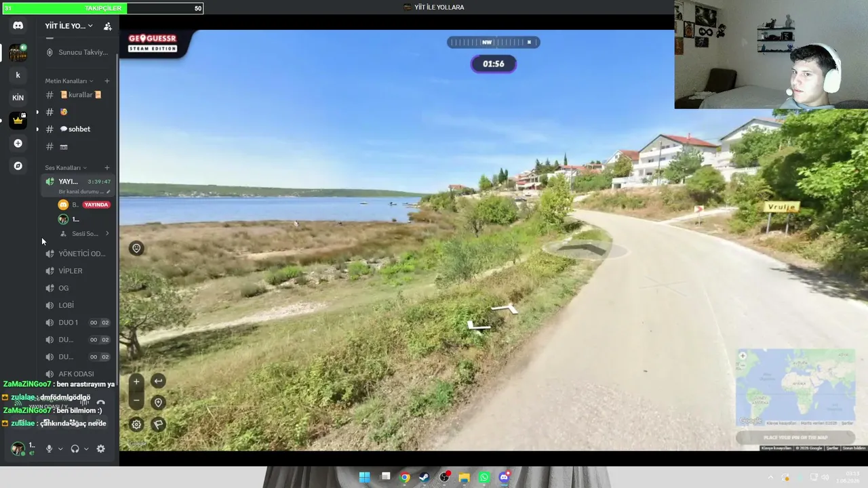Open headphone output options arrow
This screenshot has height=488, width=868.
(86, 449)
